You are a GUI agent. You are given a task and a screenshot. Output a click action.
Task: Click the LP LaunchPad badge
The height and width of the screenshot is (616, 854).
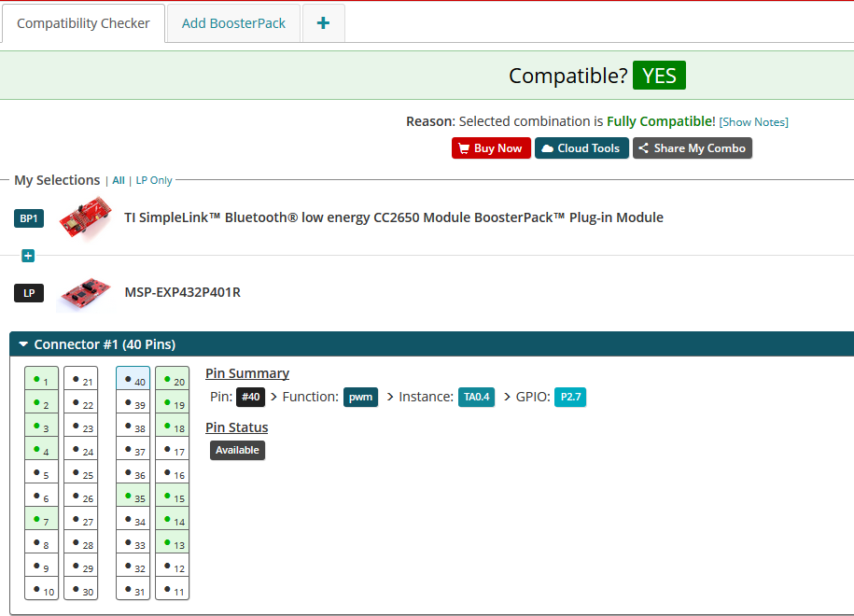point(29,293)
